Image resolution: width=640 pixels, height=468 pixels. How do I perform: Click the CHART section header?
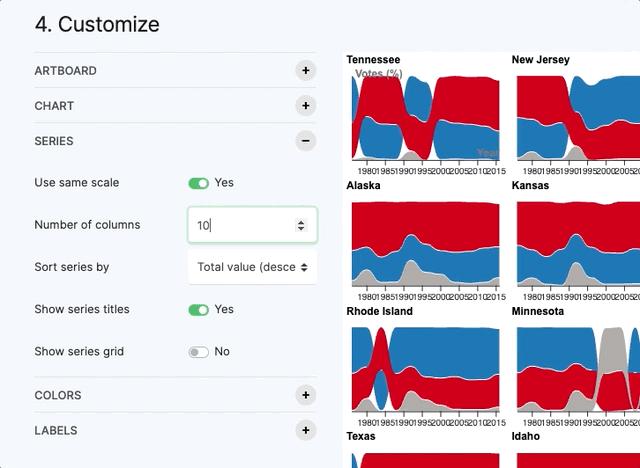(54, 106)
